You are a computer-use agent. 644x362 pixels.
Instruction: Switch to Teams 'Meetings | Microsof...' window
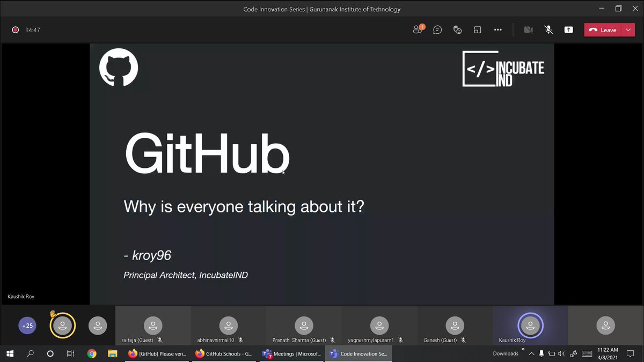[x=291, y=353]
